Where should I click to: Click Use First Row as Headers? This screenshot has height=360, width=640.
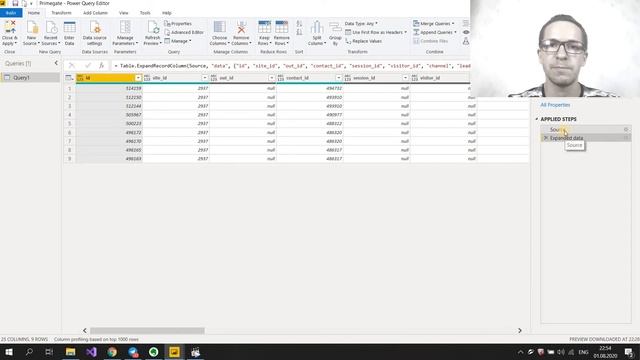click(x=376, y=32)
